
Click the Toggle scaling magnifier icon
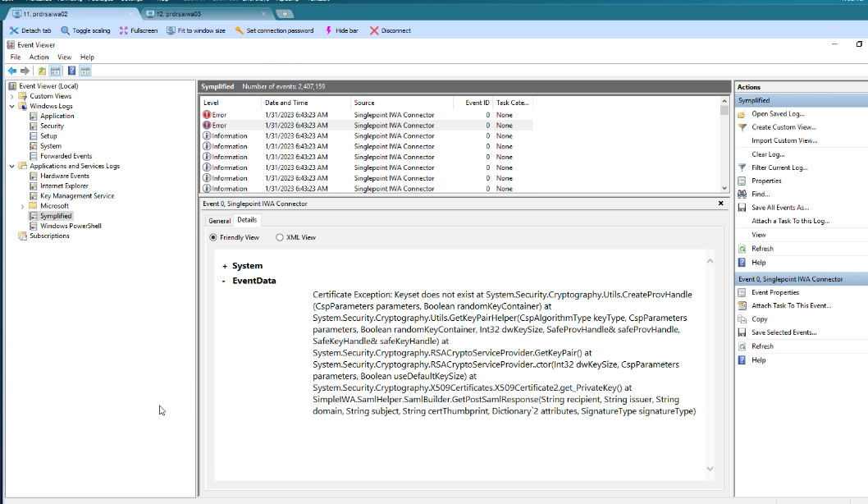pyautogui.click(x=66, y=30)
